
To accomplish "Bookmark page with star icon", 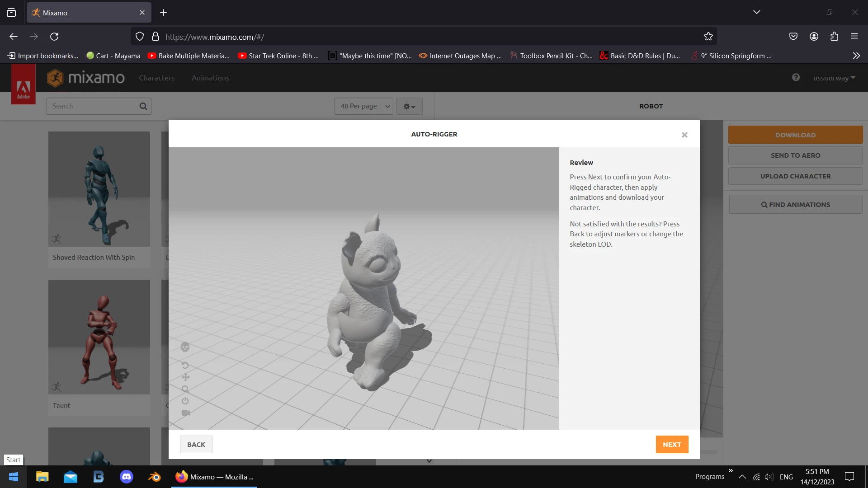I will coord(708,37).
